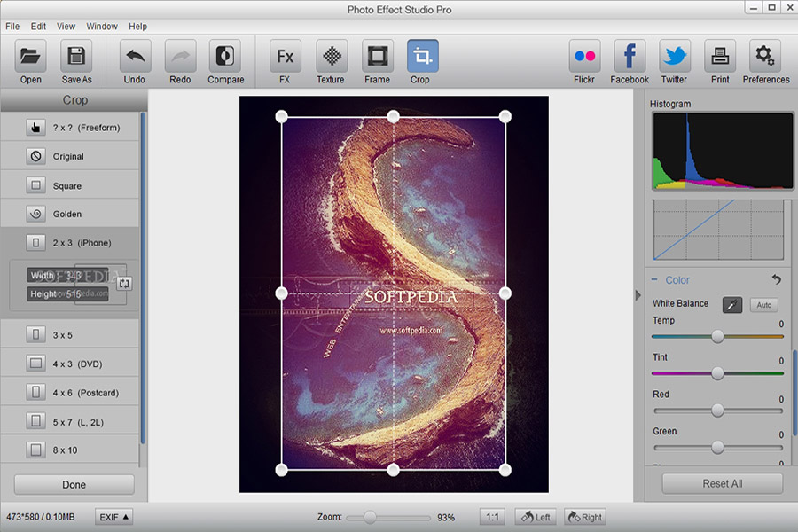Share the photo to Flickr
The height and width of the screenshot is (532, 798).
[x=584, y=56]
